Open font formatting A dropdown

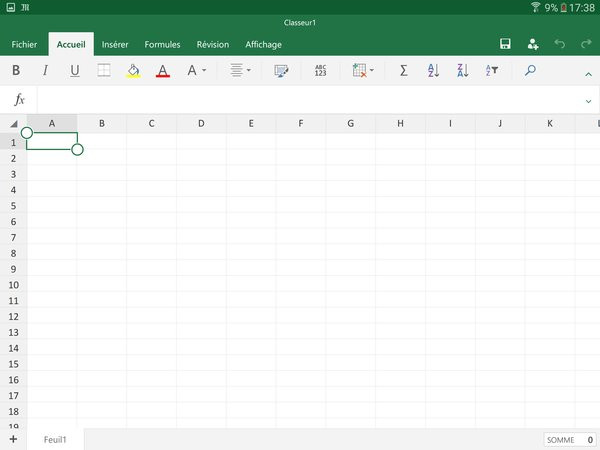(x=197, y=70)
